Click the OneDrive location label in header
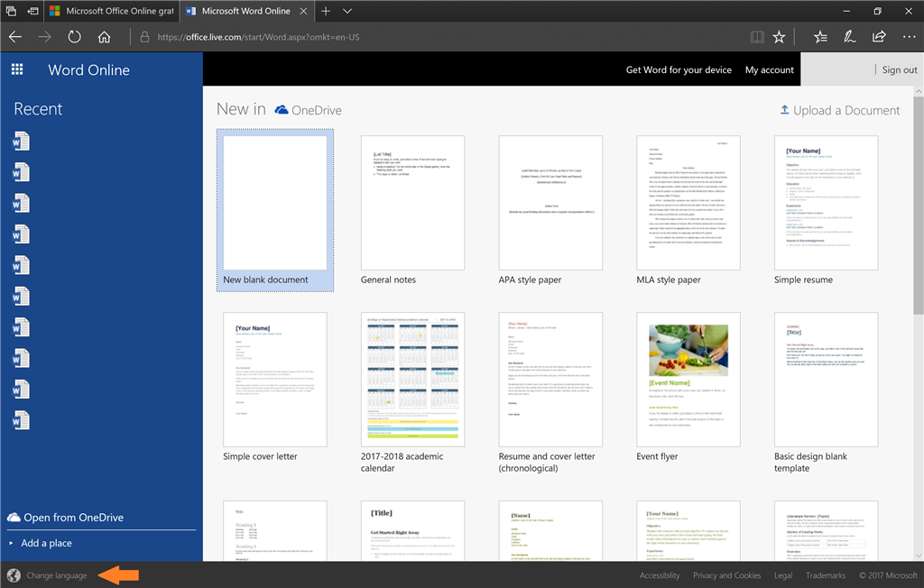Image resolution: width=924 pixels, height=588 pixels. tap(309, 110)
